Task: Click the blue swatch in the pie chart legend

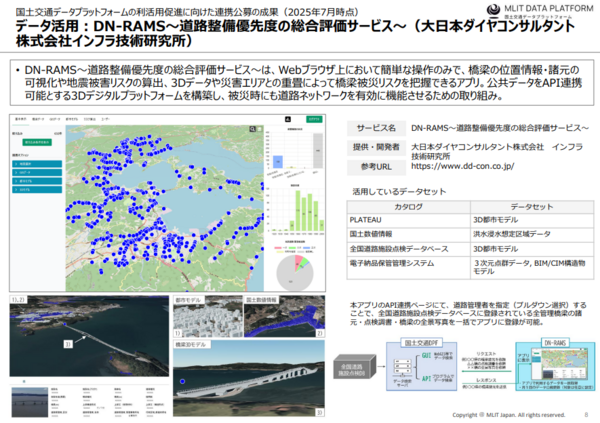Action: [307, 248]
